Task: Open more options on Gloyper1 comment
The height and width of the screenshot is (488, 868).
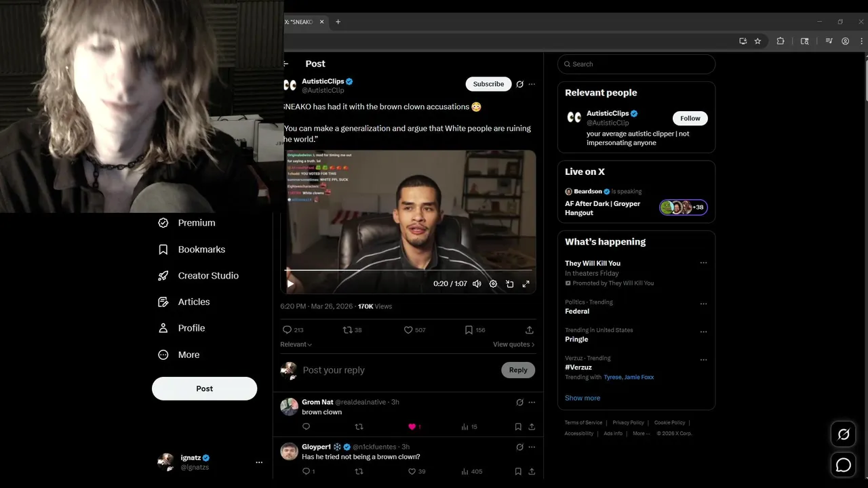Action: pyautogui.click(x=532, y=447)
